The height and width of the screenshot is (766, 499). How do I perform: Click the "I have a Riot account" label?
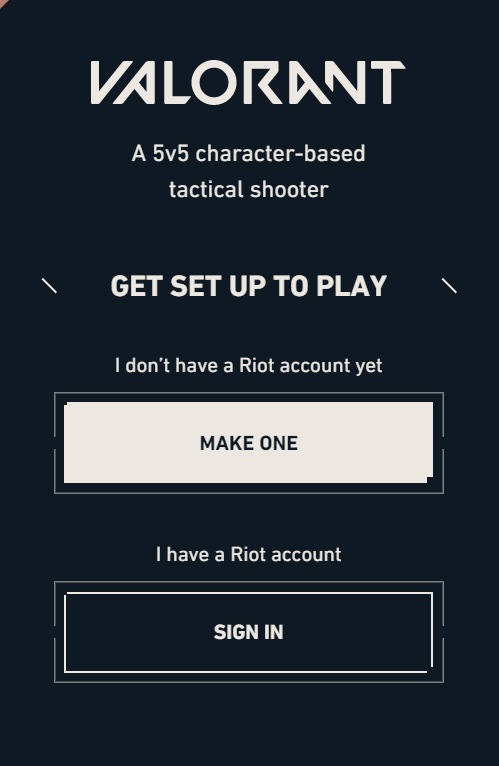tap(248, 554)
